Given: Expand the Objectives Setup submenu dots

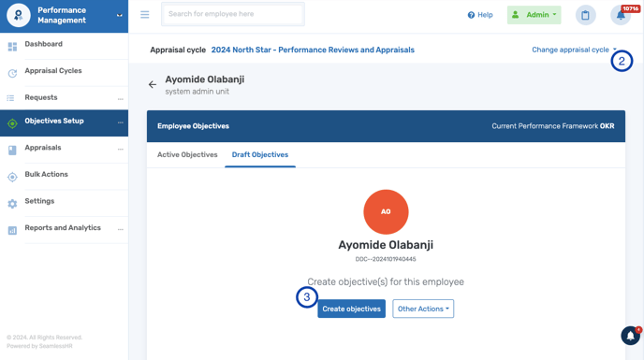Looking at the screenshot, I should click(121, 122).
